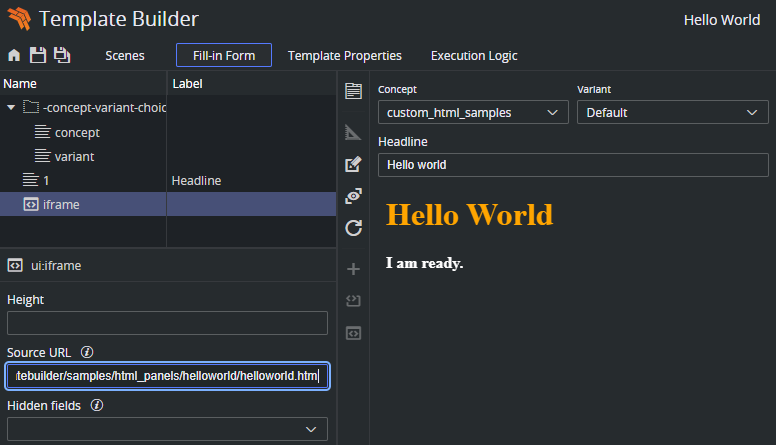Click the Hidden fields info icon
Viewport: 776px width, 445px height.
(x=97, y=406)
